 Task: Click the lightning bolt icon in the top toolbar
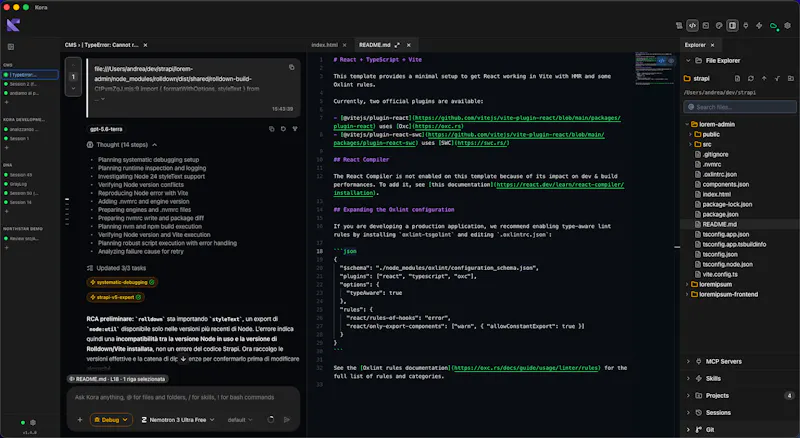(x=759, y=26)
